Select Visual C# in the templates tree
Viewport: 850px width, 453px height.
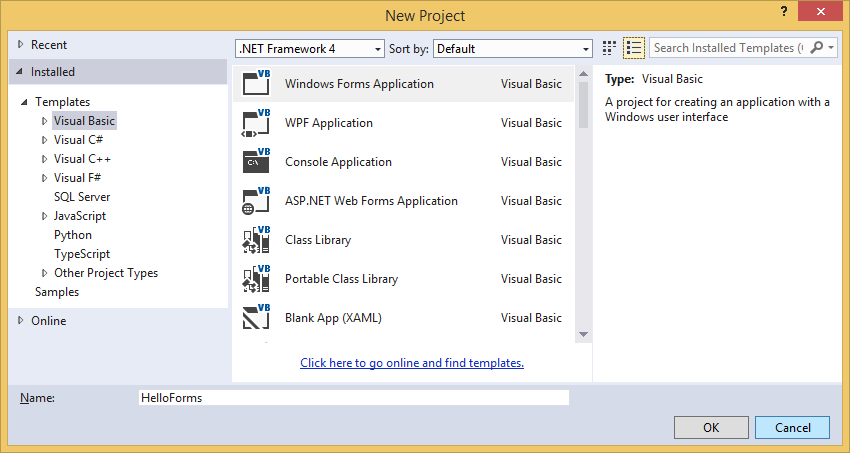(79, 140)
